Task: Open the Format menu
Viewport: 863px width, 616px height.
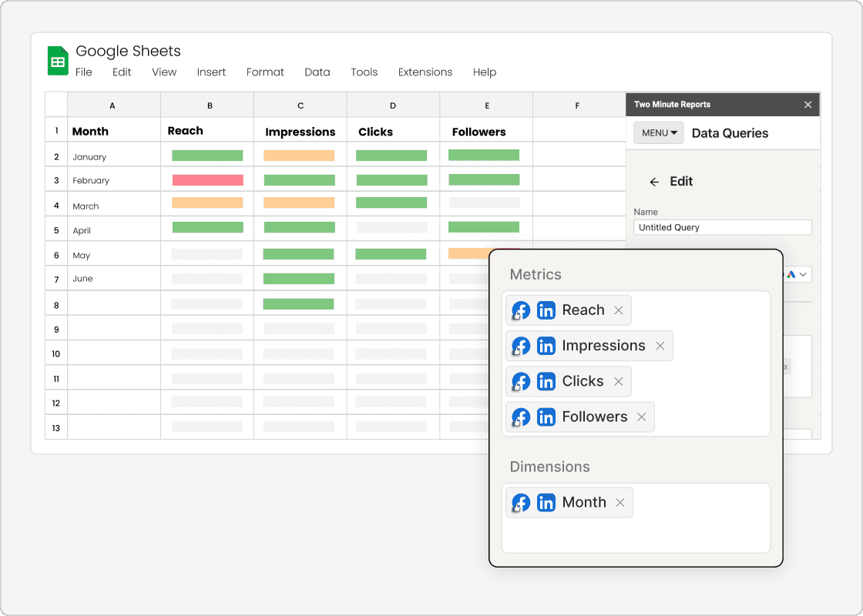Action: pyautogui.click(x=265, y=72)
